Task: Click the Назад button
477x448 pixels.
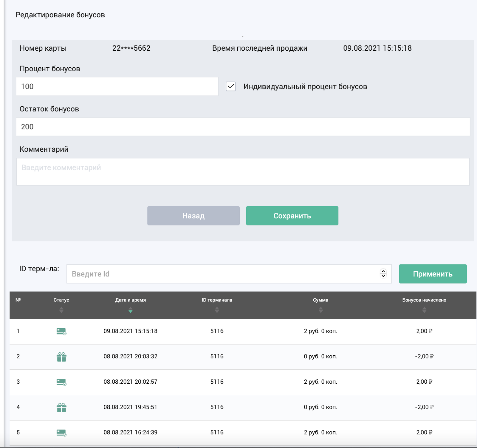Action: [x=193, y=216]
